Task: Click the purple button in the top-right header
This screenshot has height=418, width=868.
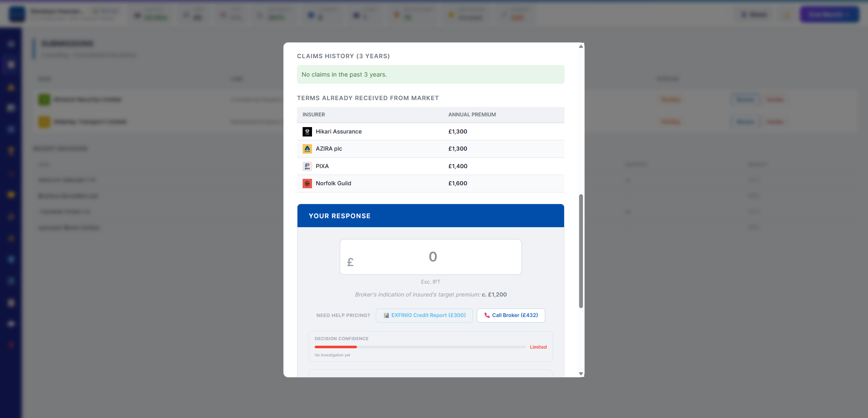Action: 829,15
